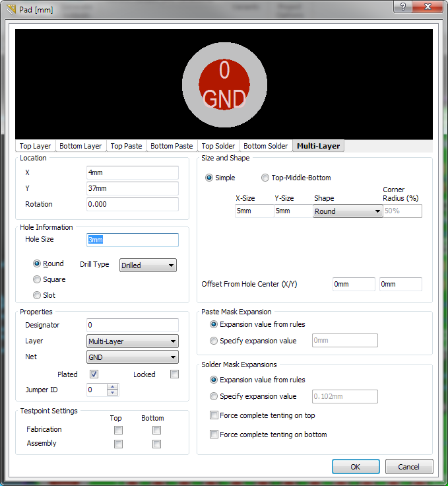The width and height of the screenshot is (448, 486).
Task: Enable the Locked checkbox
Action: (x=174, y=374)
